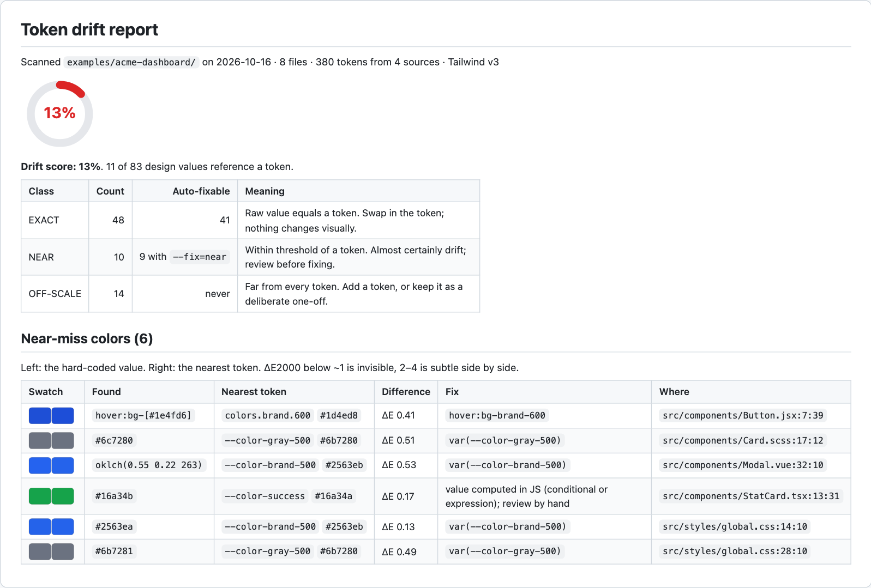Click the src/components/Button.jsx:7:39 location
Screen dimensions: 871x588
pyautogui.click(x=743, y=416)
